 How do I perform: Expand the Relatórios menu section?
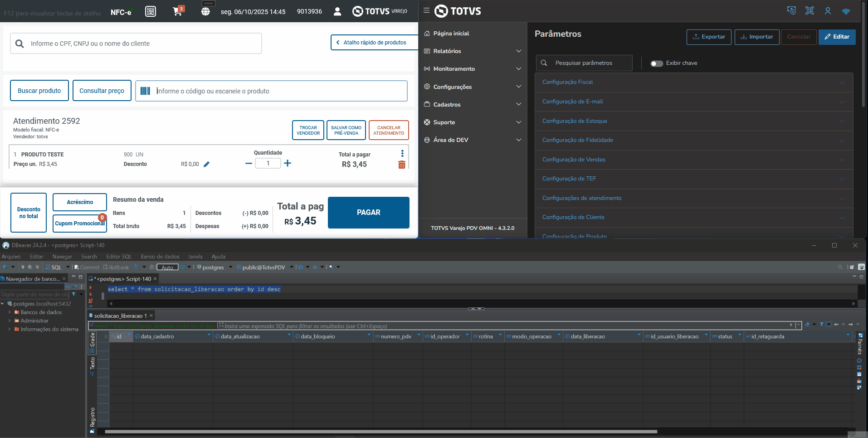[473, 51]
